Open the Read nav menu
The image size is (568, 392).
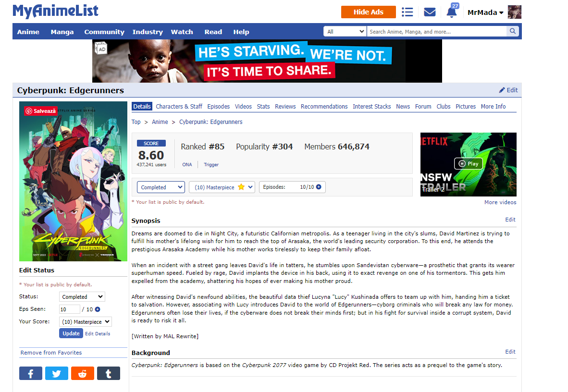pyautogui.click(x=213, y=32)
